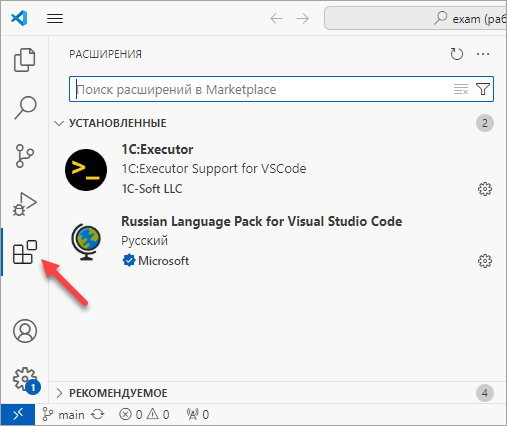
Task: Open the Explorer view in activity bar
Action: point(24,60)
